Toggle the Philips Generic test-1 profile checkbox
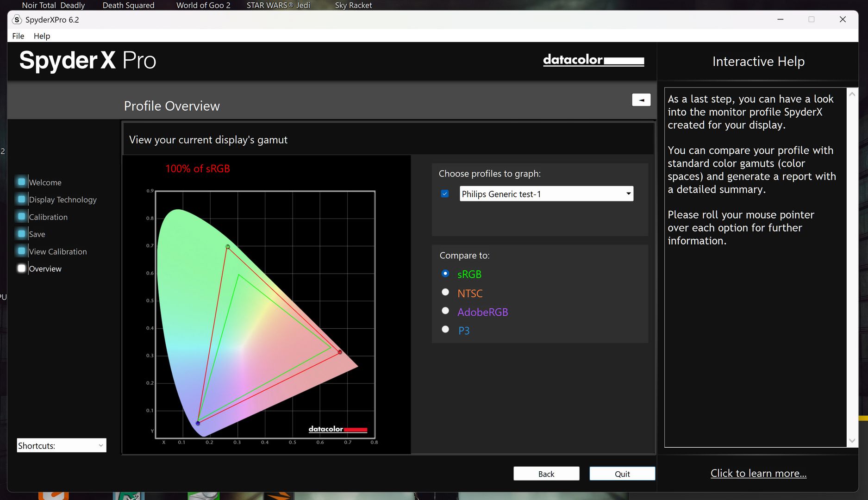 point(445,194)
